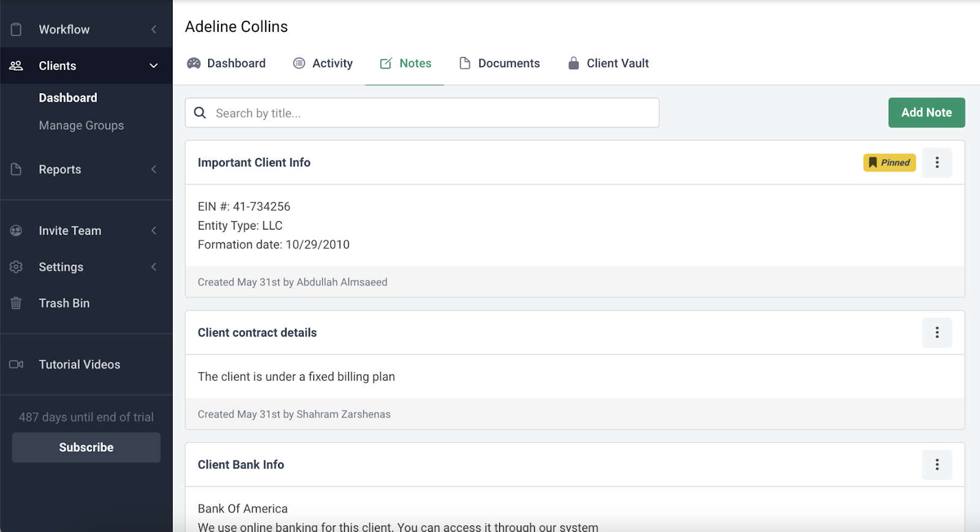Viewport: 980px width, 532px height.
Task: Open the Trash Bin sidebar item
Action: (86, 303)
